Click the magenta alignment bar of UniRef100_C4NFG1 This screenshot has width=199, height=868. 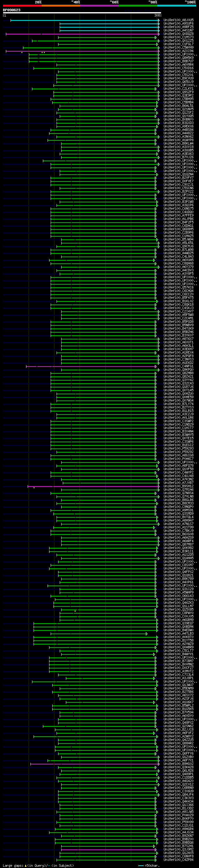(x=91, y=366)
